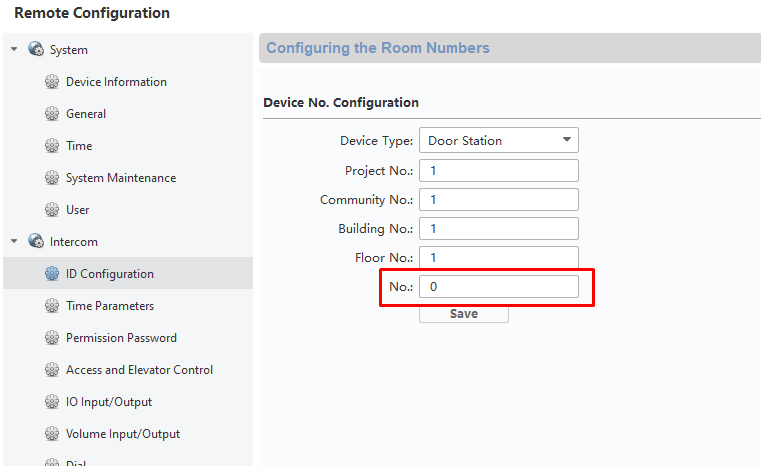Click gear icon next to Permission Password
The width and height of the screenshot is (761, 466).
[x=52, y=338]
